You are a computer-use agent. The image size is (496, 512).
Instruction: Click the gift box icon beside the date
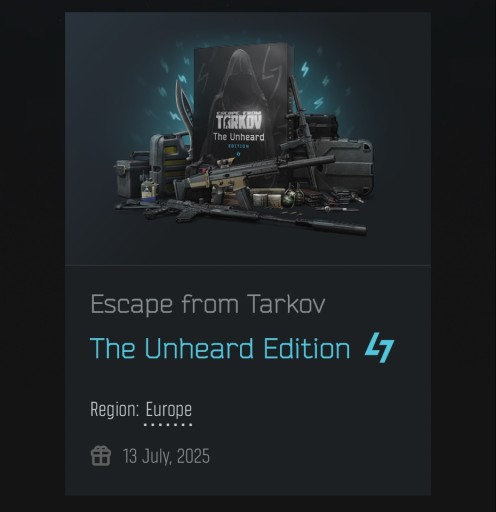(x=101, y=456)
